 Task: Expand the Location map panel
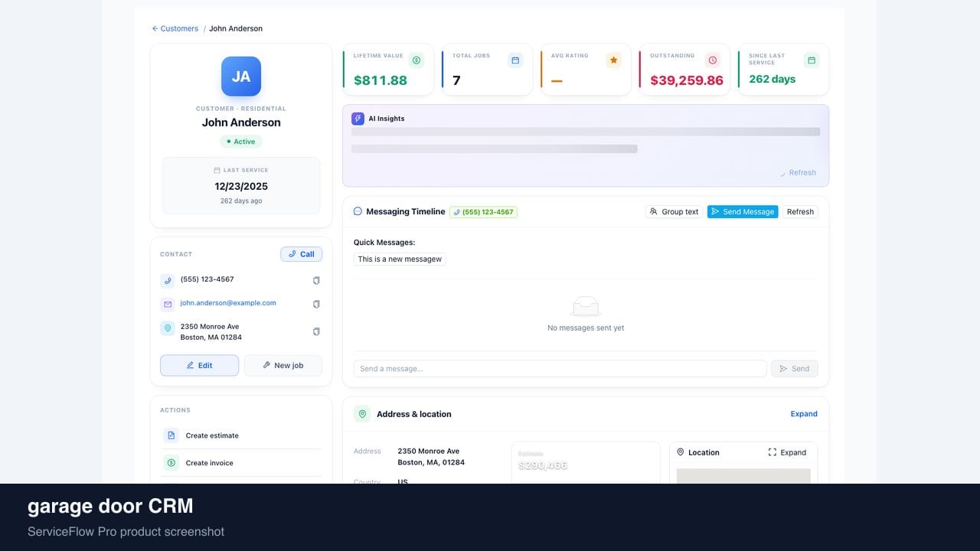coord(787,452)
